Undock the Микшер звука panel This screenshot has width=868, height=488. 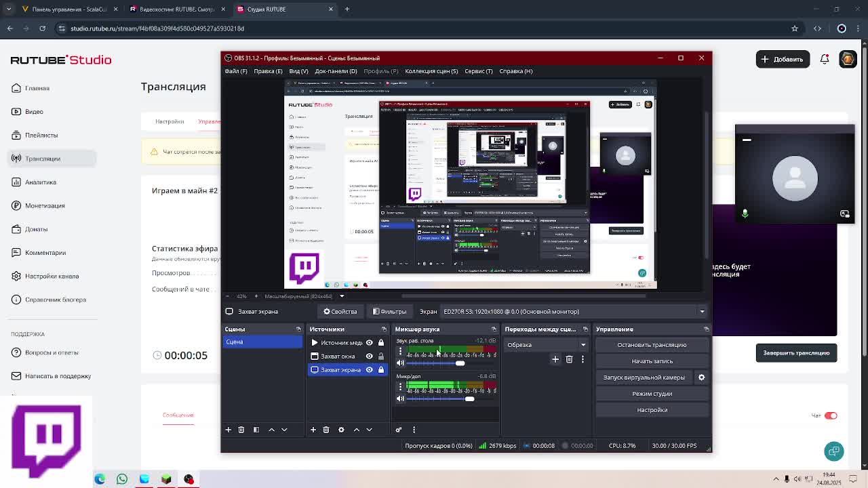click(x=494, y=329)
